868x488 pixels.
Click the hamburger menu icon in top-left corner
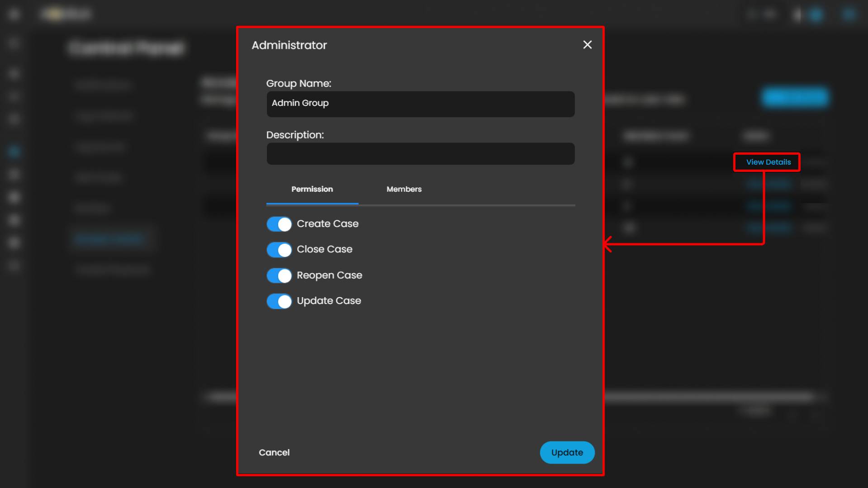click(x=14, y=14)
